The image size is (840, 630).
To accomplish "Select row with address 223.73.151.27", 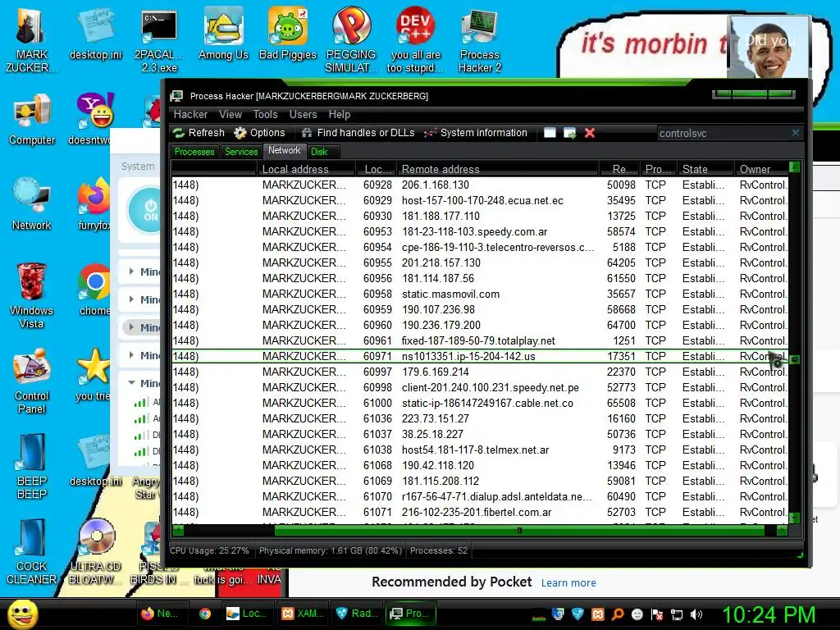I will [x=479, y=418].
